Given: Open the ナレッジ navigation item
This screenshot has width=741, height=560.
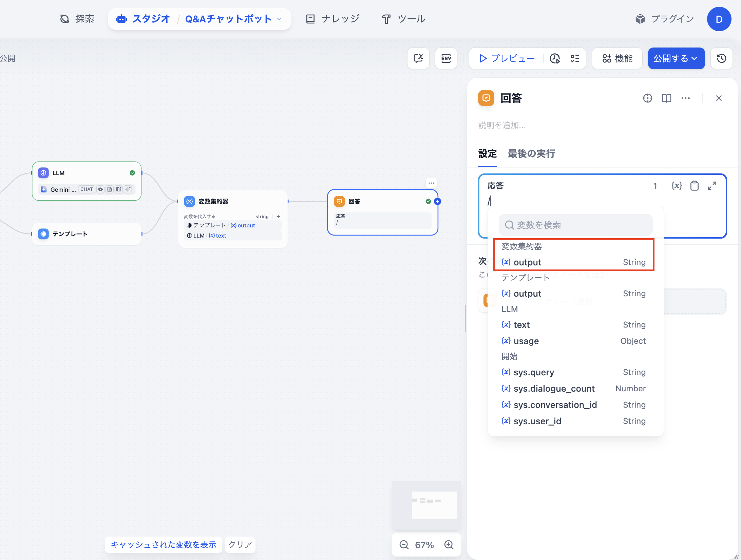Looking at the screenshot, I should coord(332,19).
